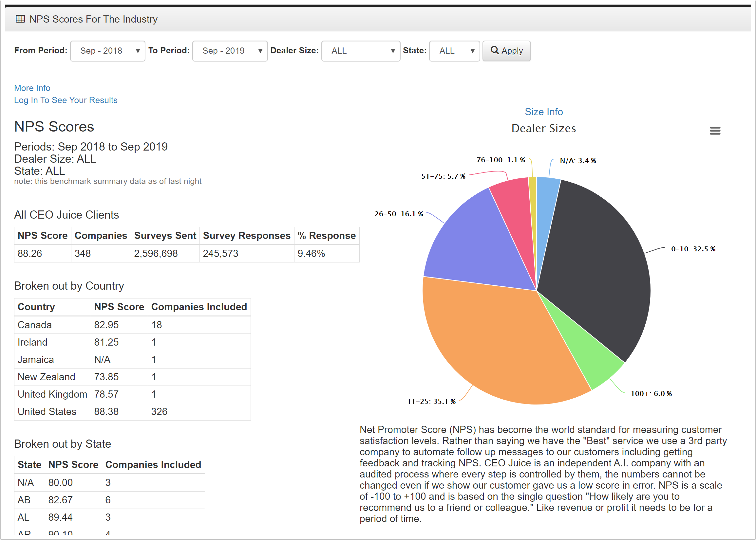The image size is (756, 540).
Task: Expand the State selector
Action: (454, 51)
